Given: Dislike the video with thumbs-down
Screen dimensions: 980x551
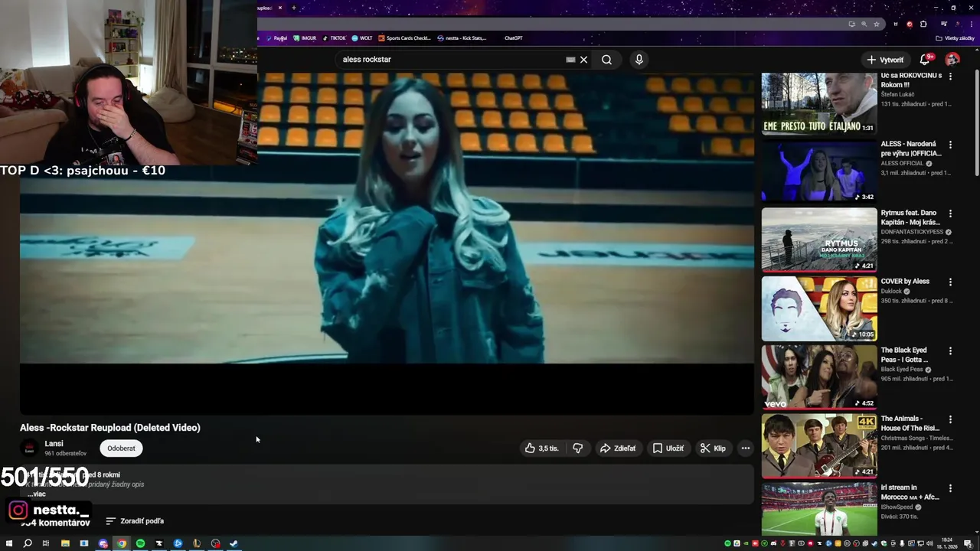Looking at the screenshot, I should pos(578,448).
